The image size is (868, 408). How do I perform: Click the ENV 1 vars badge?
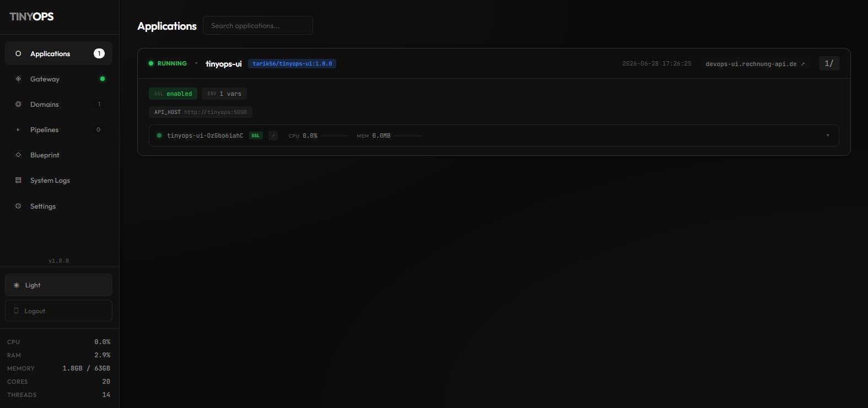224,94
